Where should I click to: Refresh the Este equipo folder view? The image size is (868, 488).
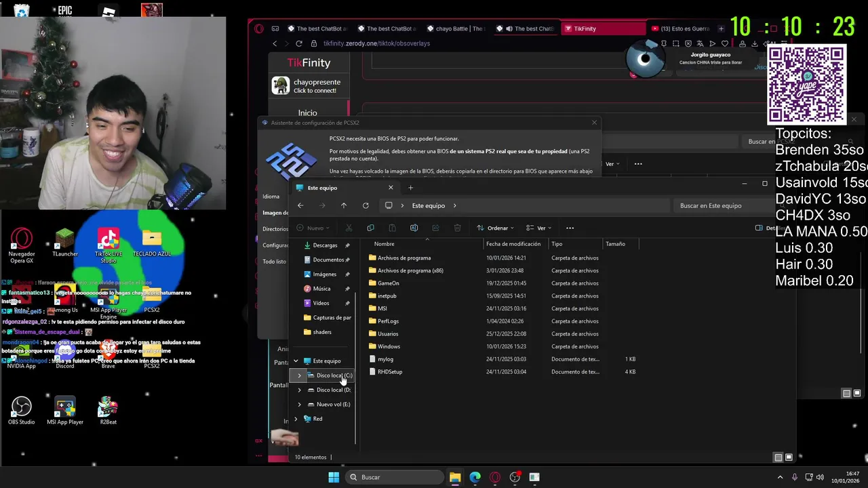pyautogui.click(x=366, y=205)
